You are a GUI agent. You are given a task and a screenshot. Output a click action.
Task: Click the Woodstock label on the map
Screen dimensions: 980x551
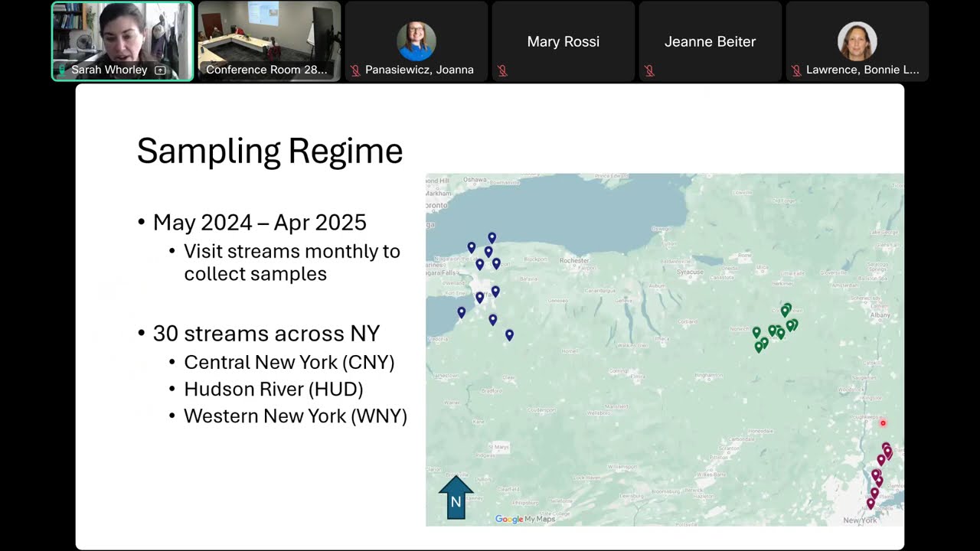pyautogui.click(x=852, y=390)
